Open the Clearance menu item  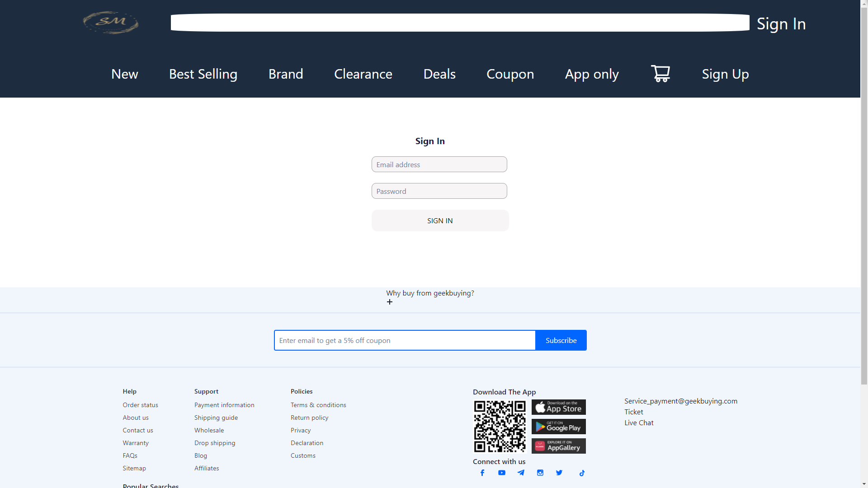363,74
